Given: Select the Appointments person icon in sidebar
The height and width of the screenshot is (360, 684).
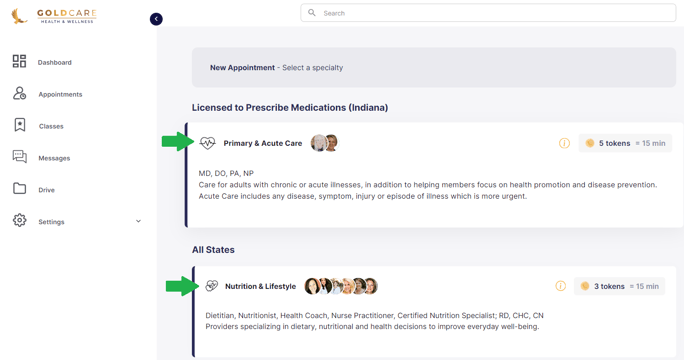Looking at the screenshot, I should pos(19,93).
